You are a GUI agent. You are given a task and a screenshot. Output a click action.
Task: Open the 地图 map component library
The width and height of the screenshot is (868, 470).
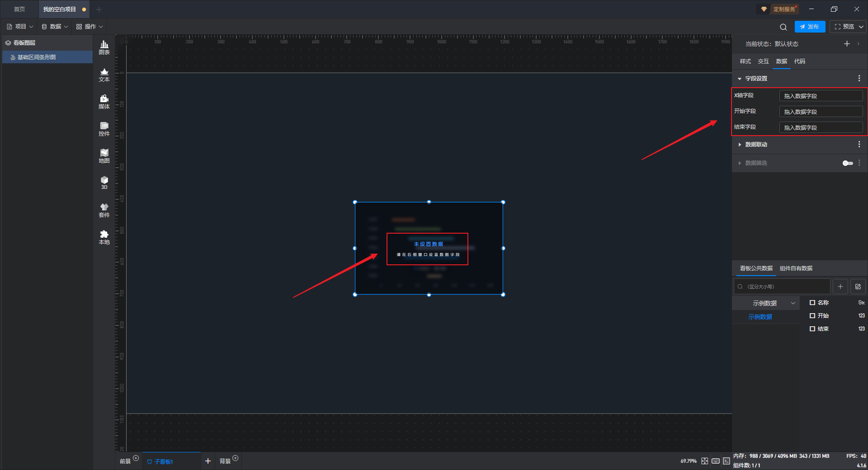pos(104,156)
